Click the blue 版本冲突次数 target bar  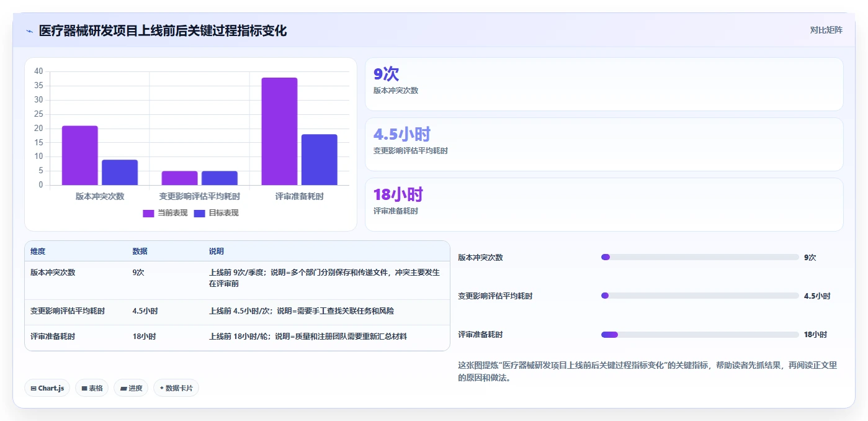(x=120, y=172)
